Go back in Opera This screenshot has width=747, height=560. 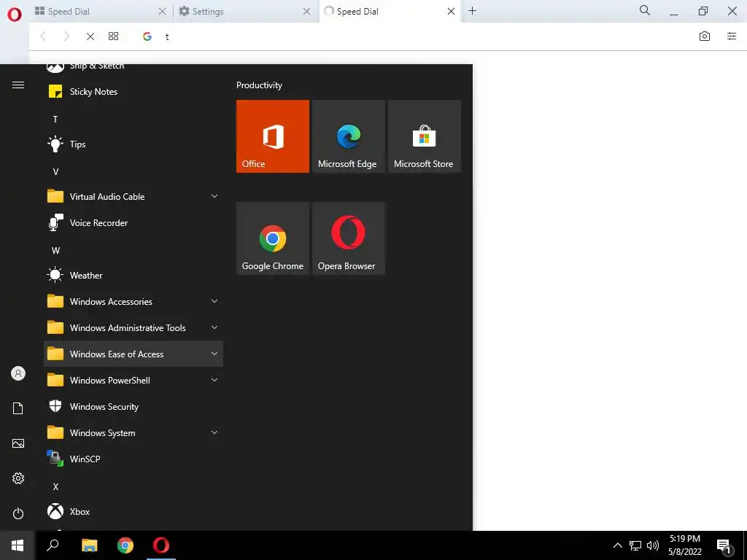[x=43, y=36]
